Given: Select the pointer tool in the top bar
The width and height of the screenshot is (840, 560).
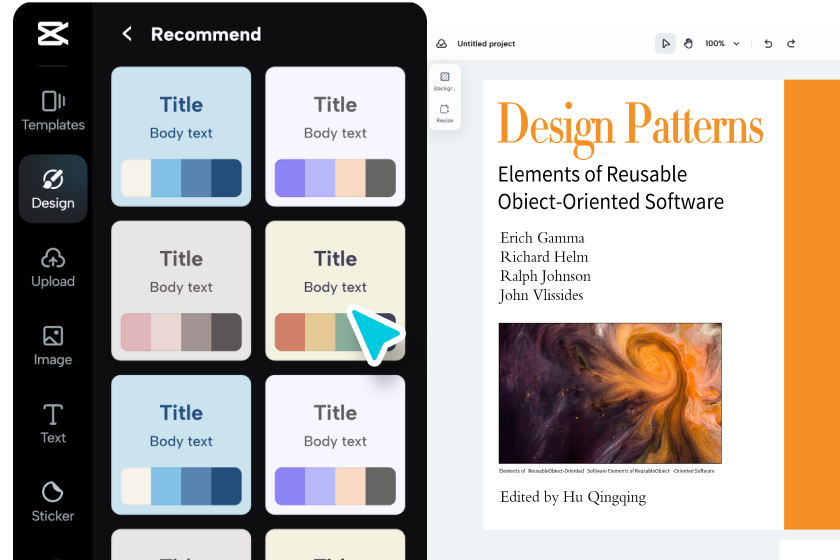Looking at the screenshot, I should pyautogui.click(x=665, y=43).
